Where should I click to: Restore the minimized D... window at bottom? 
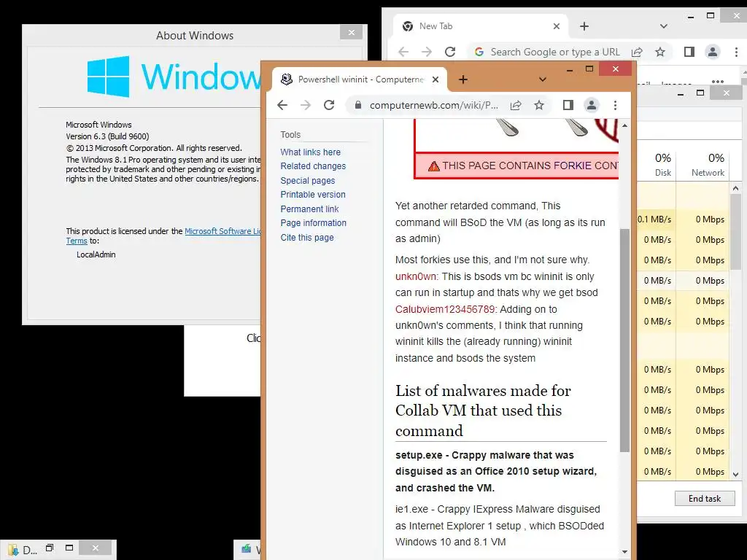[x=50, y=548]
